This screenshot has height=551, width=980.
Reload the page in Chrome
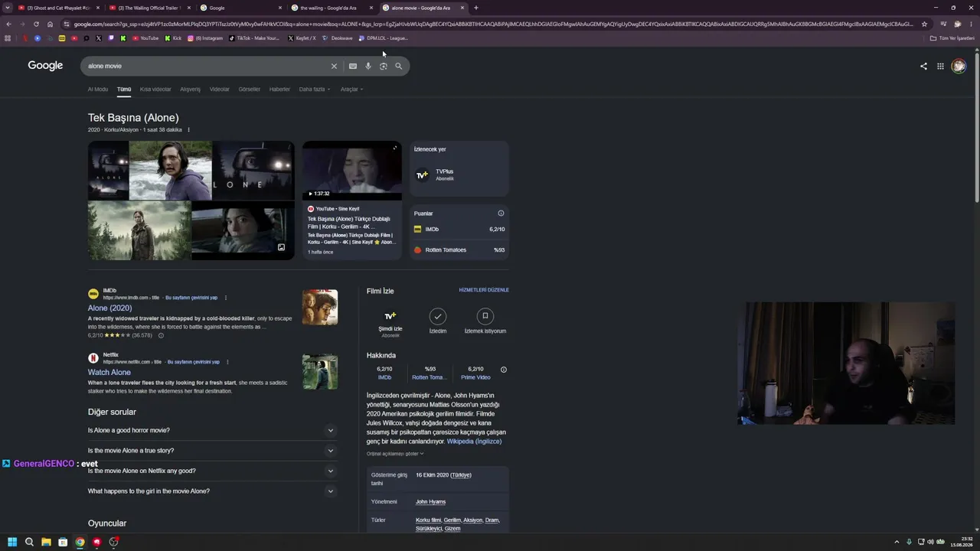point(36,24)
